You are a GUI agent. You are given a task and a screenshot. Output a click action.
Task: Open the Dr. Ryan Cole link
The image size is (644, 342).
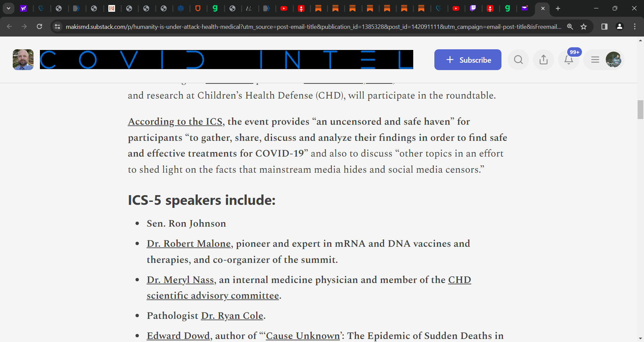coord(232,316)
